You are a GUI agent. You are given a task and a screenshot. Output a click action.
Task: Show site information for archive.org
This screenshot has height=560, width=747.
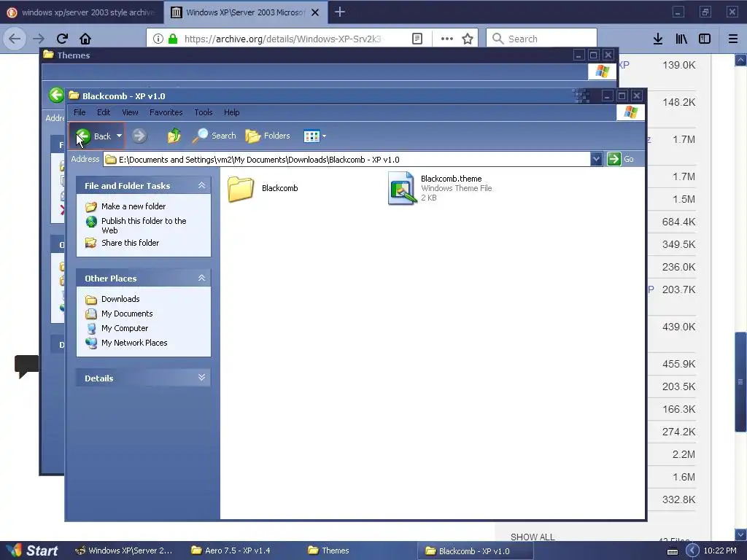[158, 39]
